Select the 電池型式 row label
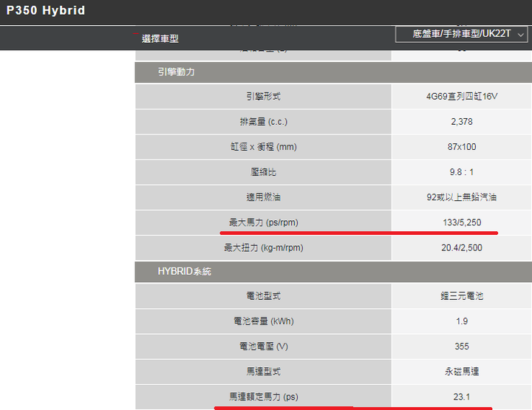The image size is (532, 410). (x=263, y=296)
